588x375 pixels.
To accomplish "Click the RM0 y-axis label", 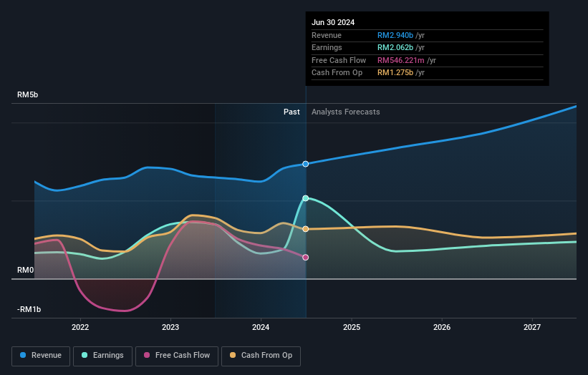I will [26, 270].
